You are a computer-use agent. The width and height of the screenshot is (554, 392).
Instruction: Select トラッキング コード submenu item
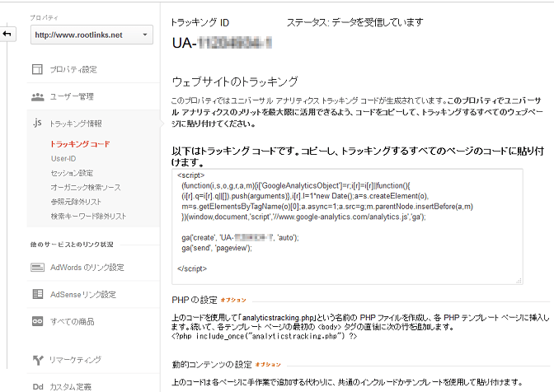click(x=80, y=144)
